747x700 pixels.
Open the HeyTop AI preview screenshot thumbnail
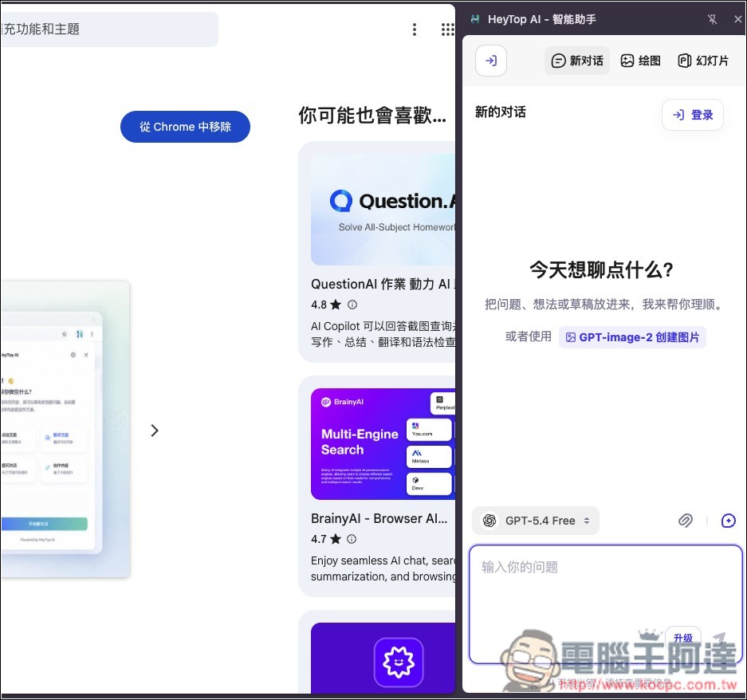(x=65, y=430)
